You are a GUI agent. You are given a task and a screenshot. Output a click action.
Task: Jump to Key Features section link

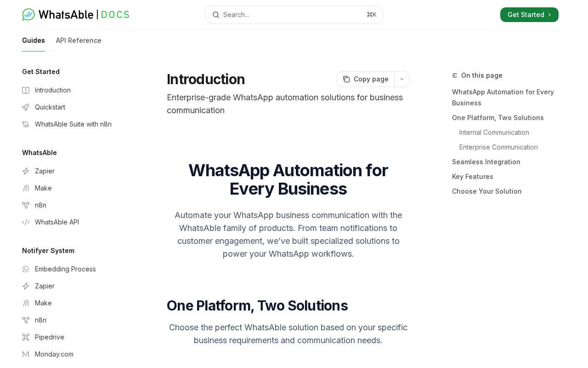473,177
